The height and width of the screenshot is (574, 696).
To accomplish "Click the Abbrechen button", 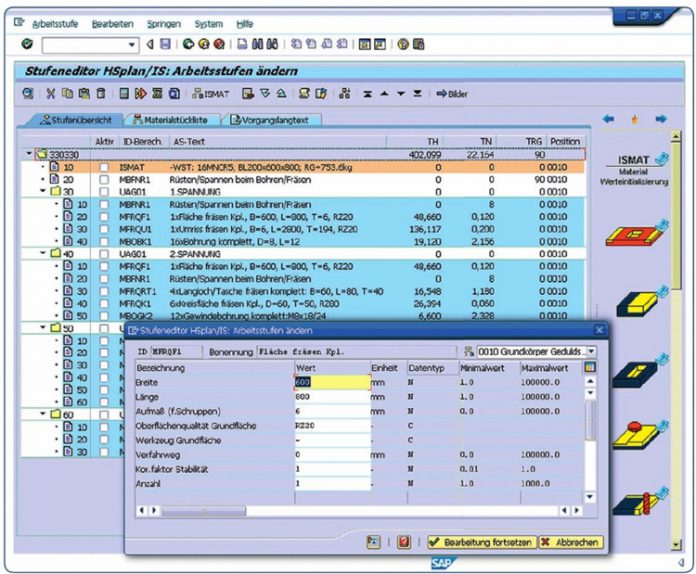I will [x=571, y=542].
